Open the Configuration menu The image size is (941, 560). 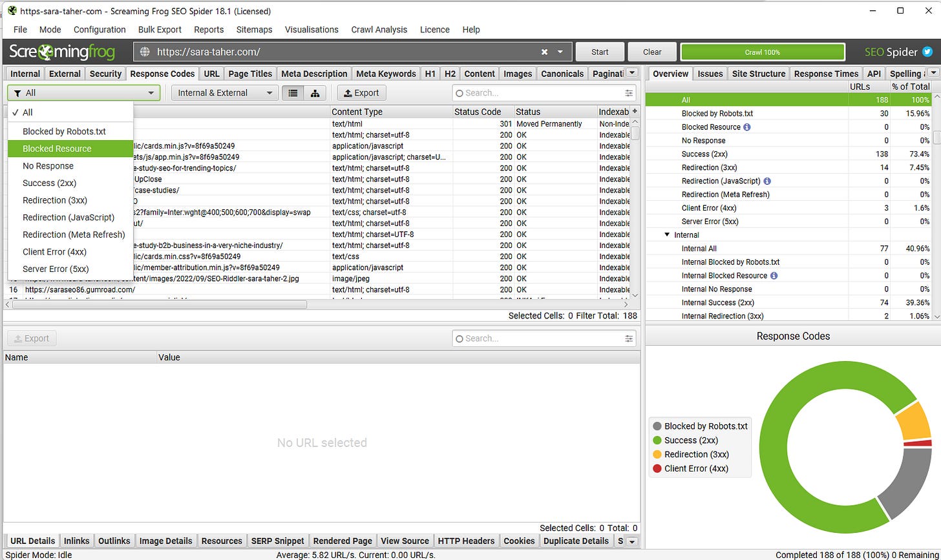(x=100, y=30)
